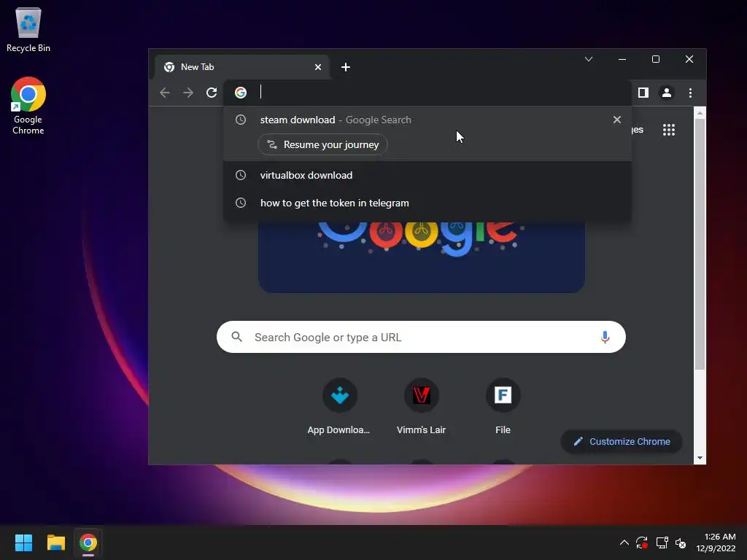Open the Vimm's Lair shortcut
747x560 pixels.
click(421, 407)
